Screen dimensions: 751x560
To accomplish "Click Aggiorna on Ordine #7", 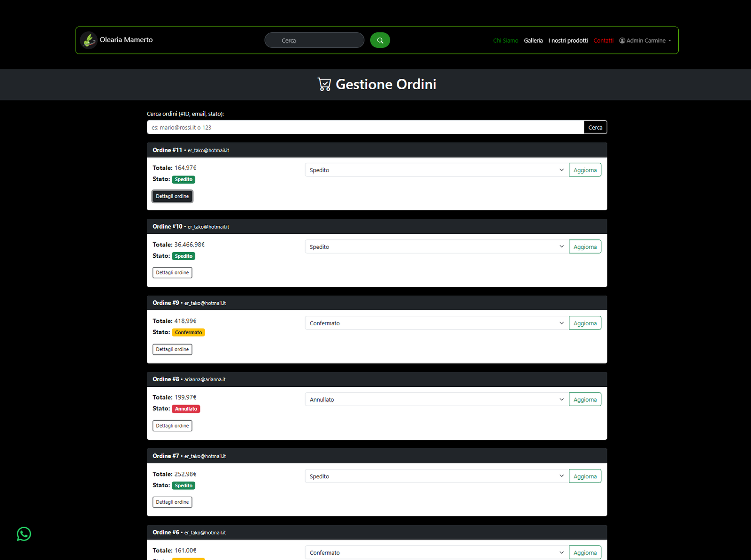I will pos(584,476).
